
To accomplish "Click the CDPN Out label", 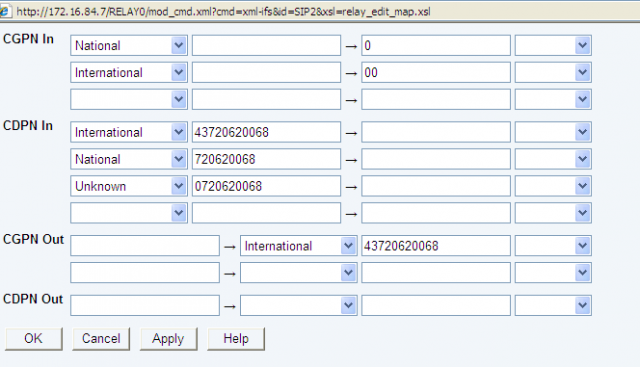I will coord(33,299).
